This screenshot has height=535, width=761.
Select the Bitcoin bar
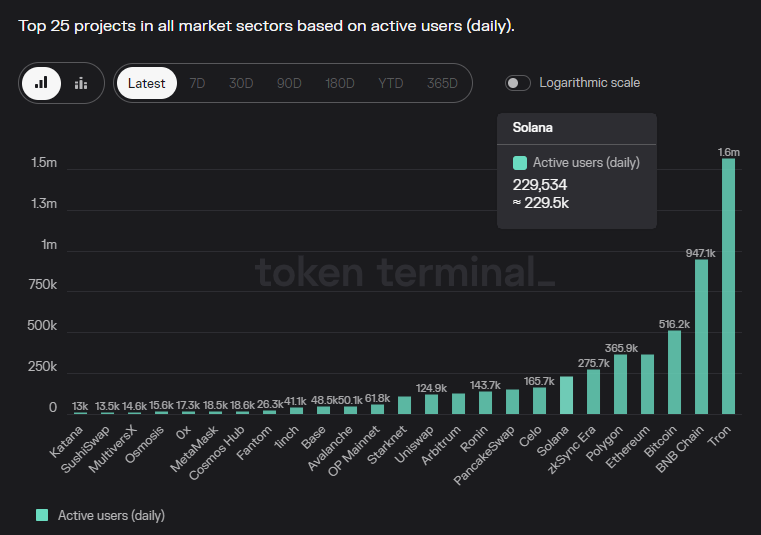coord(674,372)
